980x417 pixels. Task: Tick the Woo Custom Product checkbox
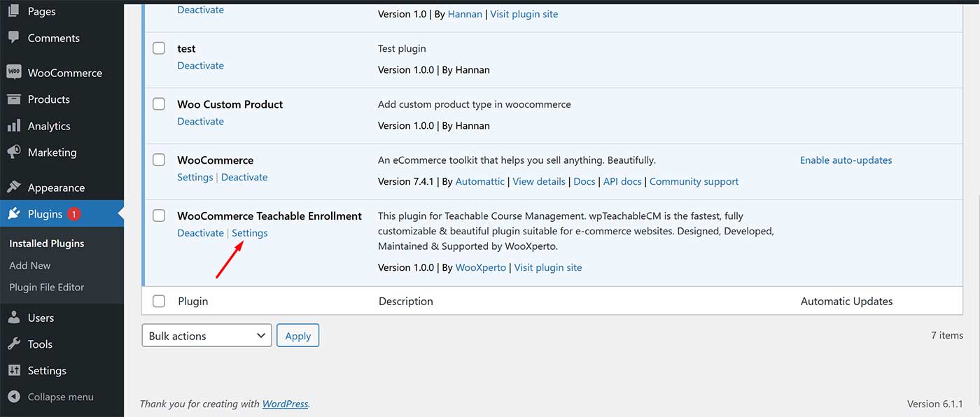coord(159,104)
